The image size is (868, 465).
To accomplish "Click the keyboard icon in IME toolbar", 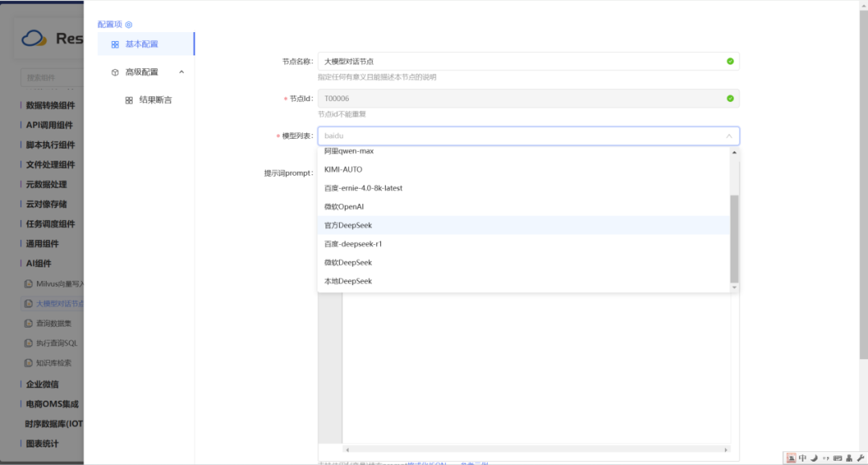I will (837, 458).
